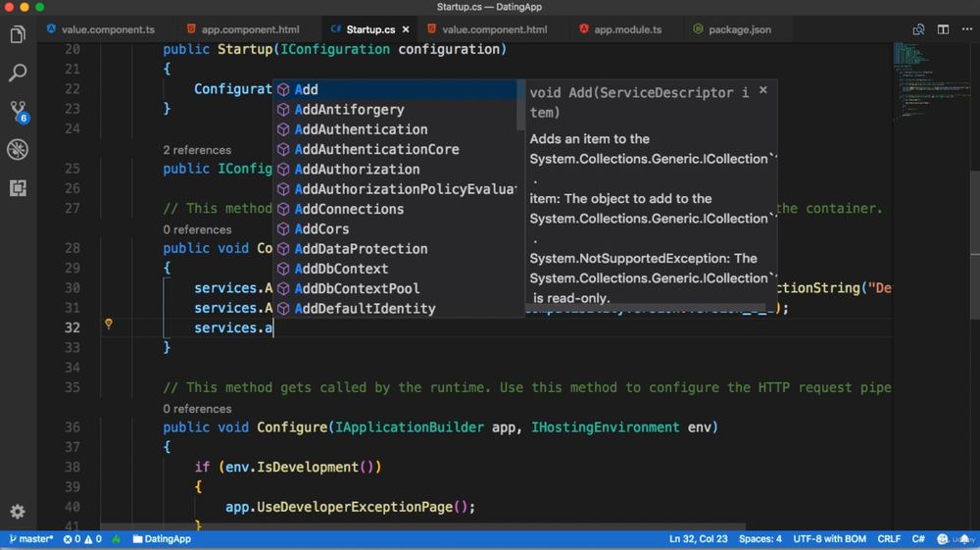980x550 pixels.
Task: Click the method icon beside AddCors
Action: coord(284,229)
